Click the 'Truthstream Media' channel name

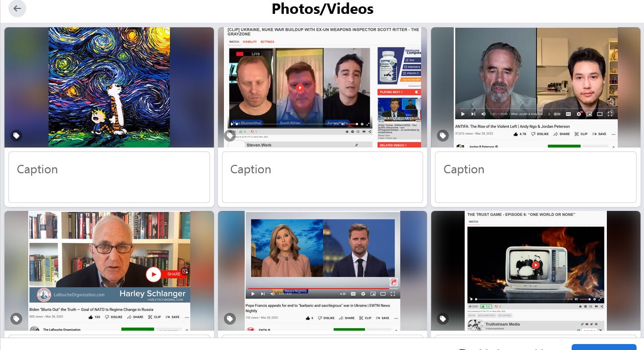pyautogui.click(x=502, y=324)
